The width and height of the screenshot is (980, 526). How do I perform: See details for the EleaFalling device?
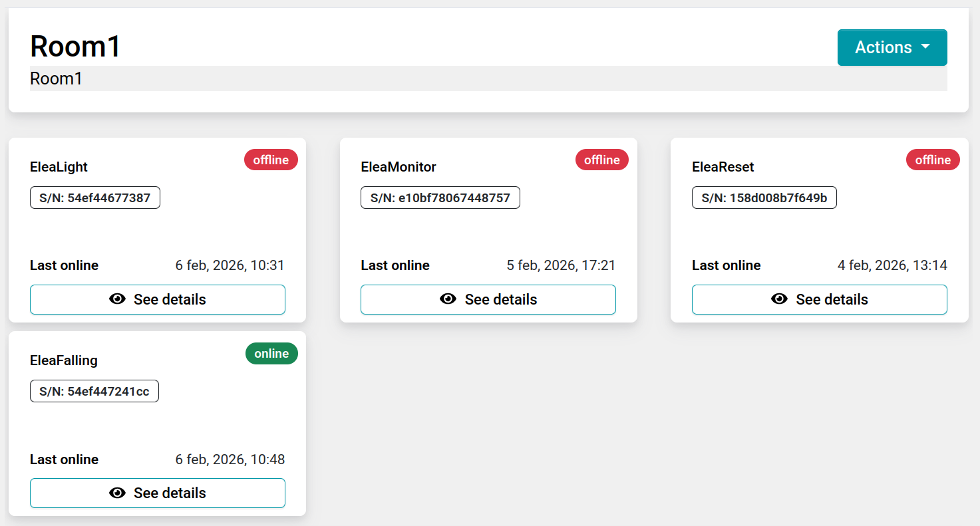pyautogui.click(x=158, y=493)
